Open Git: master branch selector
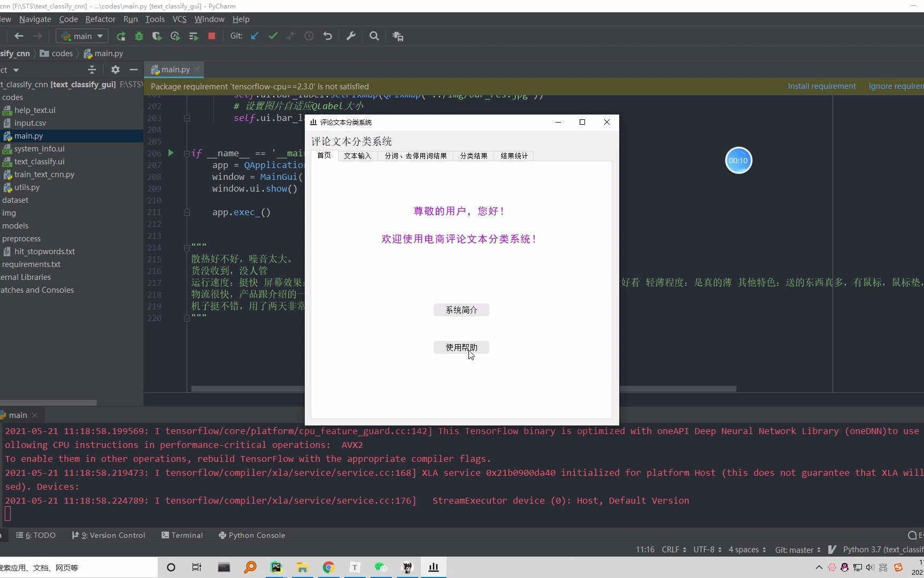Viewport: 924px width, 578px height. [x=798, y=550]
